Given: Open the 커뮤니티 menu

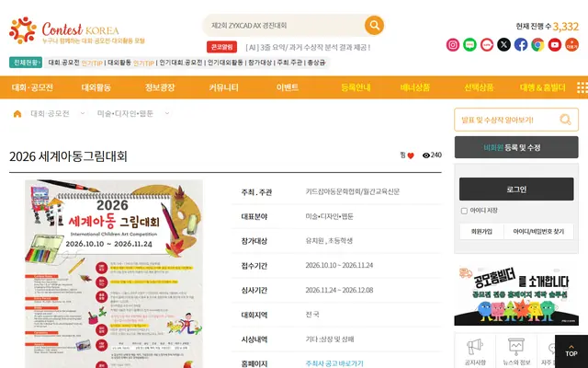Looking at the screenshot, I should 224,87.
